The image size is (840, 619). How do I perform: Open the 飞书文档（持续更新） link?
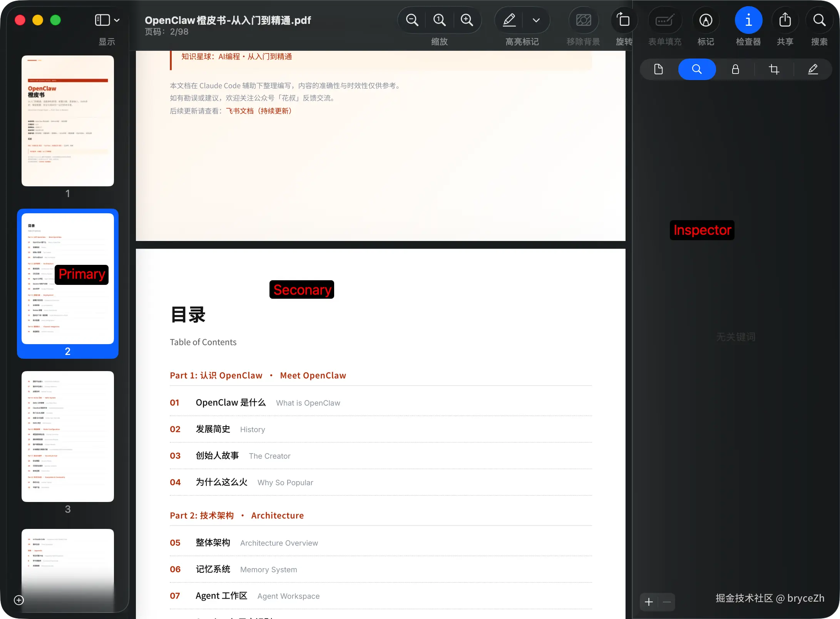259,111
